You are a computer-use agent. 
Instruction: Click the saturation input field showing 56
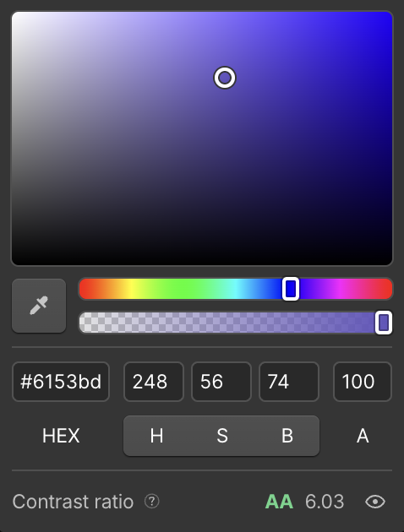pos(221,382)
